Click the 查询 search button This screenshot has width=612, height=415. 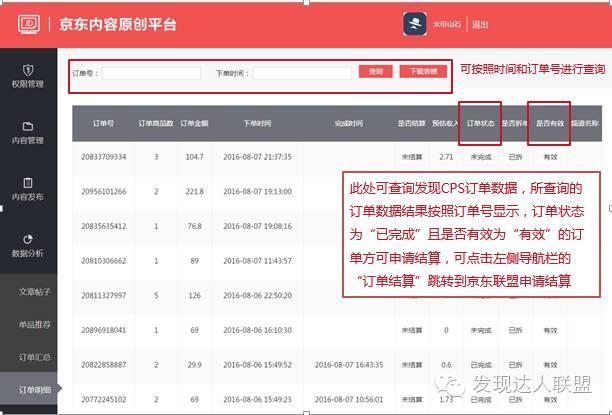[x=375, y=72]
